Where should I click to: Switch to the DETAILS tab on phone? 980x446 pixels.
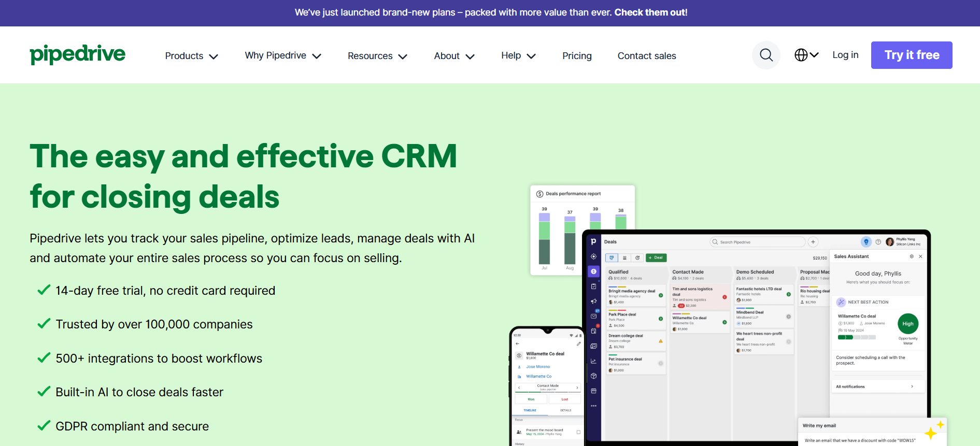point(565,410)
